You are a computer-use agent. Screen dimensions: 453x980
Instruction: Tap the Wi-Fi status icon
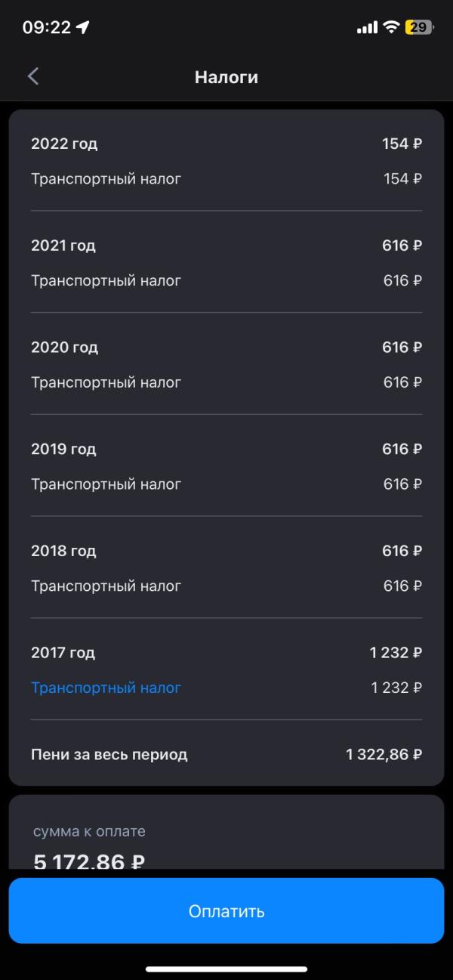point(391,28)
